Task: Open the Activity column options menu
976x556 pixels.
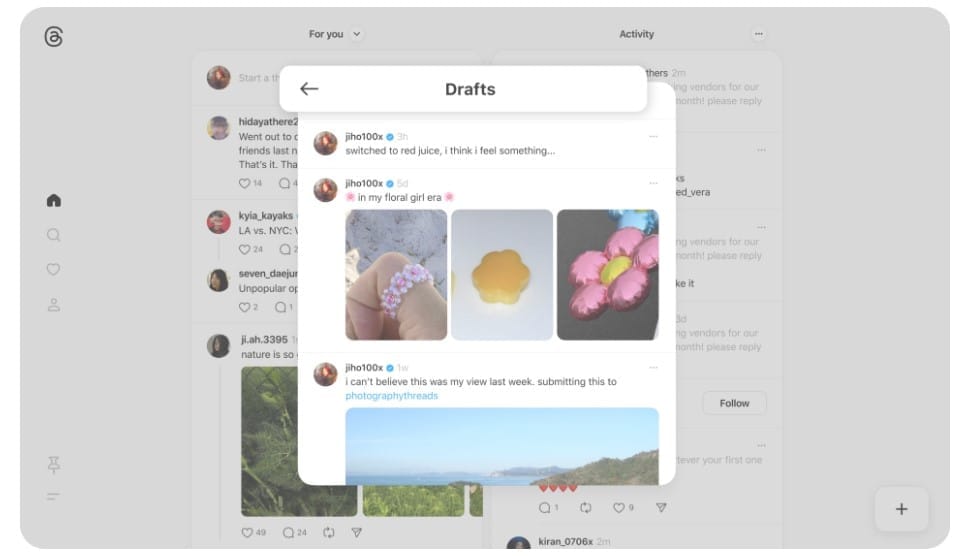Action: click(x=758, y=34)
